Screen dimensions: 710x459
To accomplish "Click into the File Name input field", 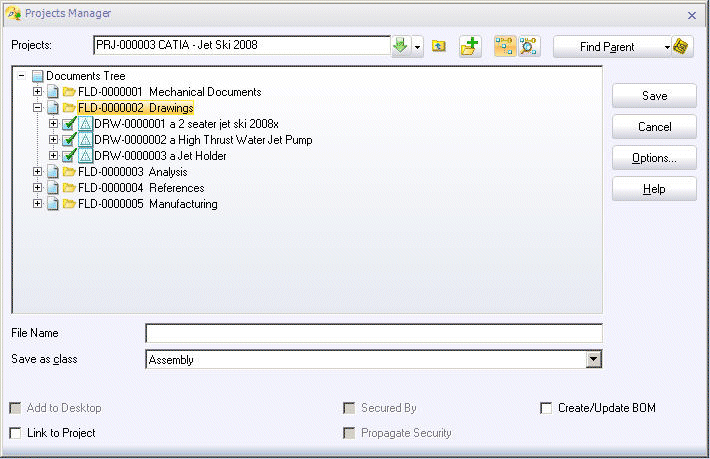I will pos(374,333).
